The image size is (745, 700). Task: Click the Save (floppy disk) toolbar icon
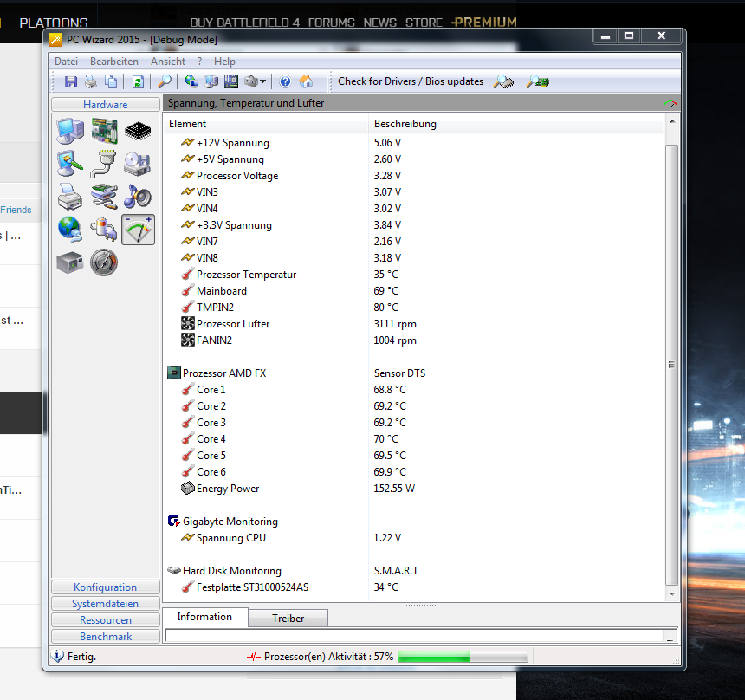[71, 81]
